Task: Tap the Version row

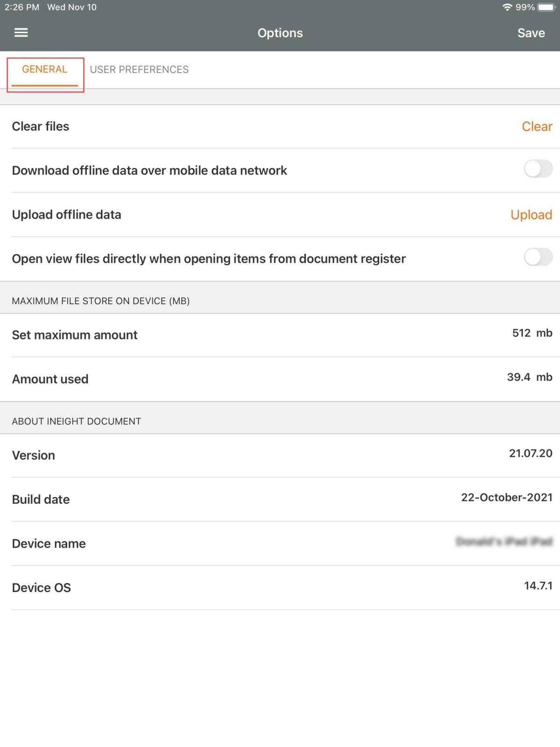Action: pos(280,455)
